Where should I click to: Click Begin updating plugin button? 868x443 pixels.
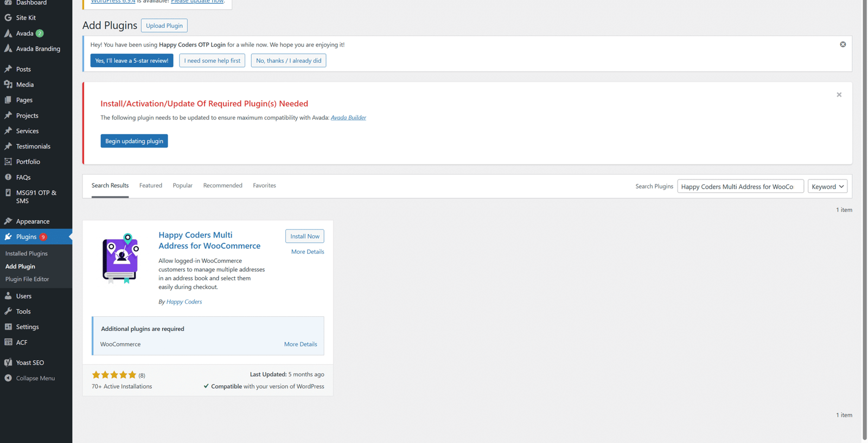click(x=134, y=141)
